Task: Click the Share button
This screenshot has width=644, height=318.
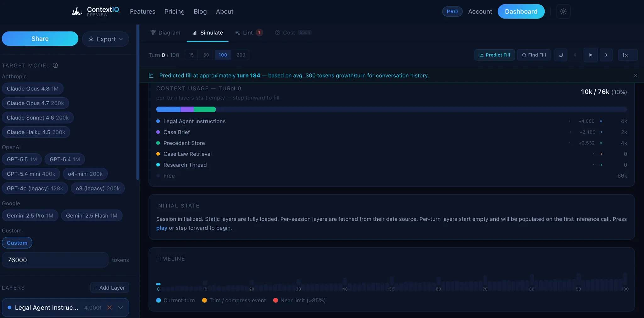Action: (40, 39)
